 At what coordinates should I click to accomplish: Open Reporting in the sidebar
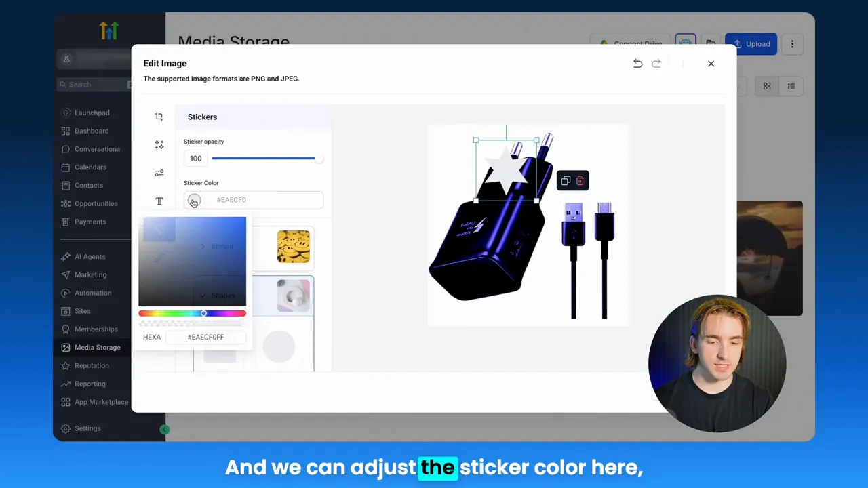(83, 384)
